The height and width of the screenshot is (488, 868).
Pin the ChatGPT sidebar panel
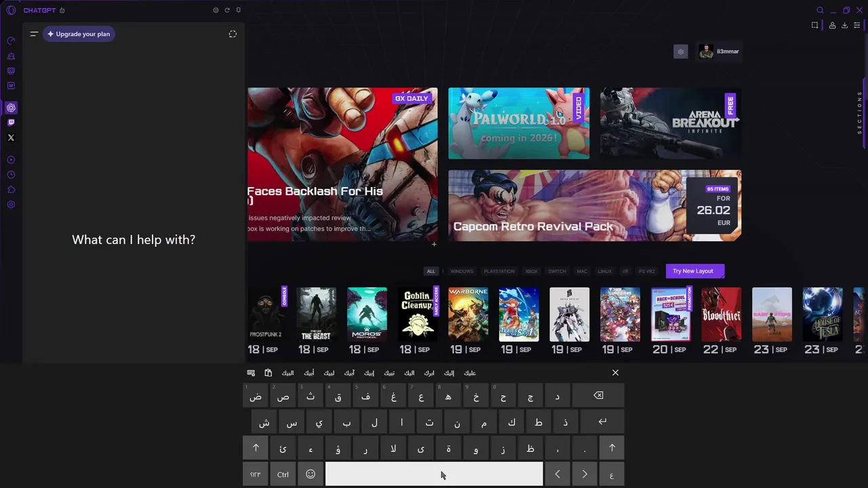(x=238, y=10)
